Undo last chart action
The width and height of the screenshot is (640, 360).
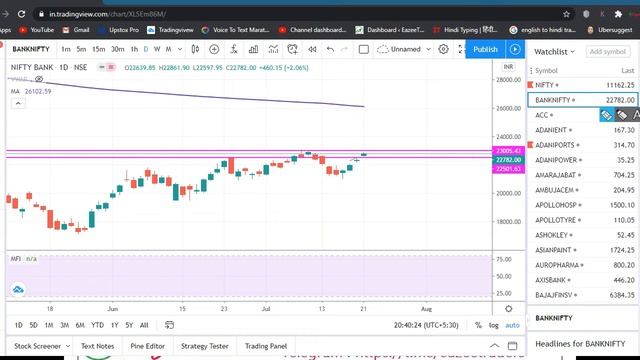(330, 49)
